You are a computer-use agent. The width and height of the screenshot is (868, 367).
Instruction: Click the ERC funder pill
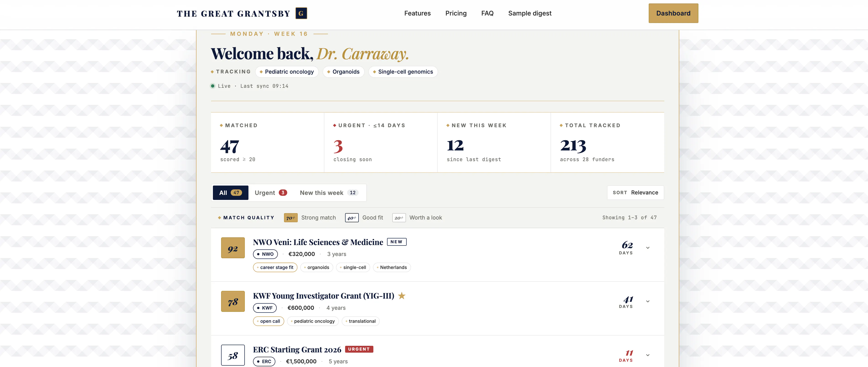click(x=264, y=361)
